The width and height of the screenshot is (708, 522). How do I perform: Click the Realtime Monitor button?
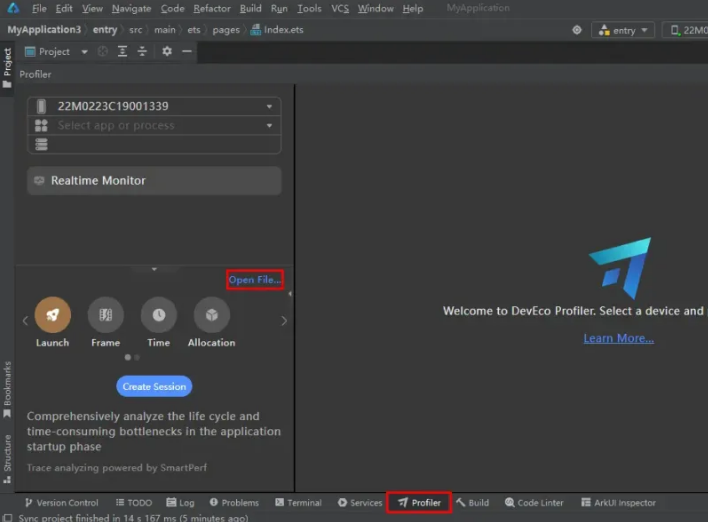click(154, 181)
